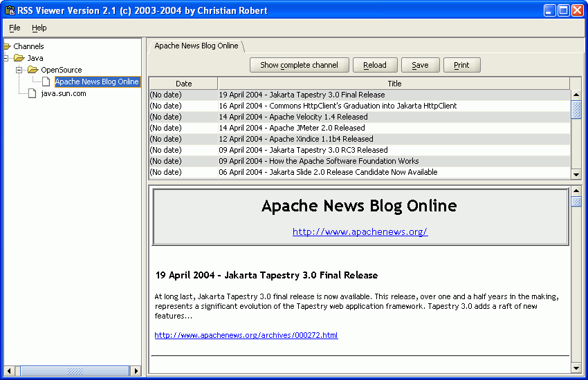This screenshot has height=380, width=588.
Task: Click the Apache News Blog Online heading
Action: pos(359,206)
